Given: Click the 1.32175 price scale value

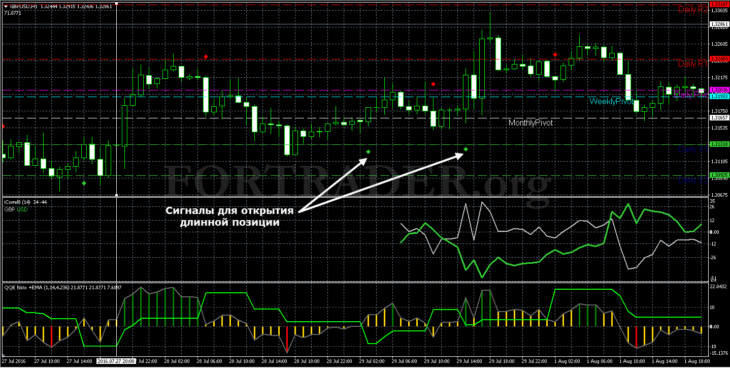Looking at the screenshot, I should [719, 77].
